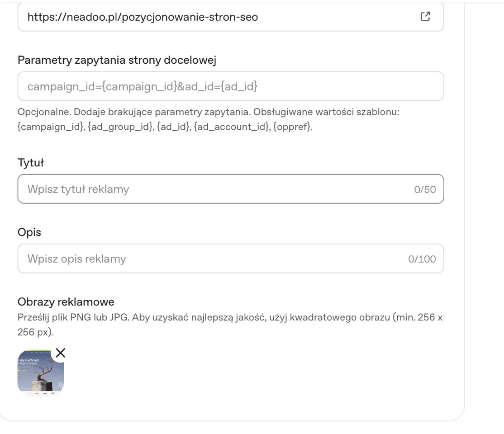Click the 'Obrazy reklamowe' section heading

pyautogui.click(x=66, y=302)
